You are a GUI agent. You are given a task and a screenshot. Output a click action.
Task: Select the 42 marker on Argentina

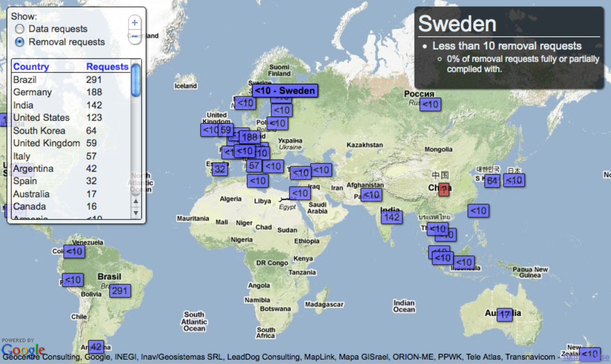coord(96,347)
